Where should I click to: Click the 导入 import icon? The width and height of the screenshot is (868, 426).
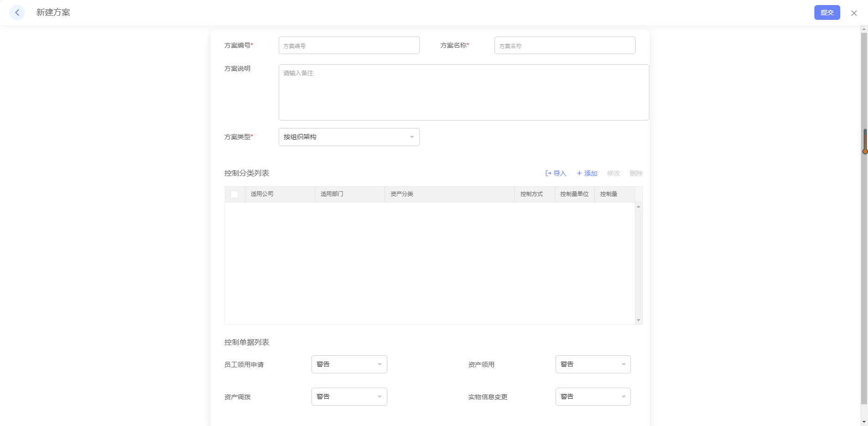[548, 173]
